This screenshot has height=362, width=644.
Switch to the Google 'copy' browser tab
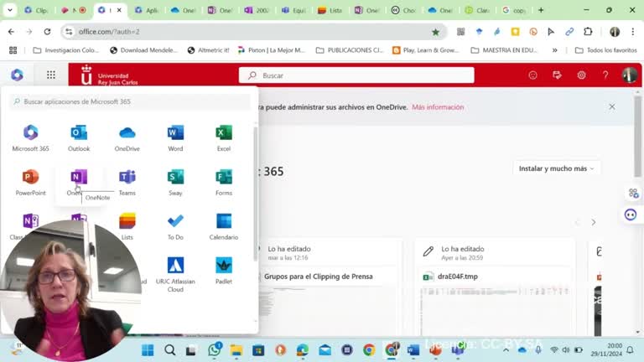(514, 10)
